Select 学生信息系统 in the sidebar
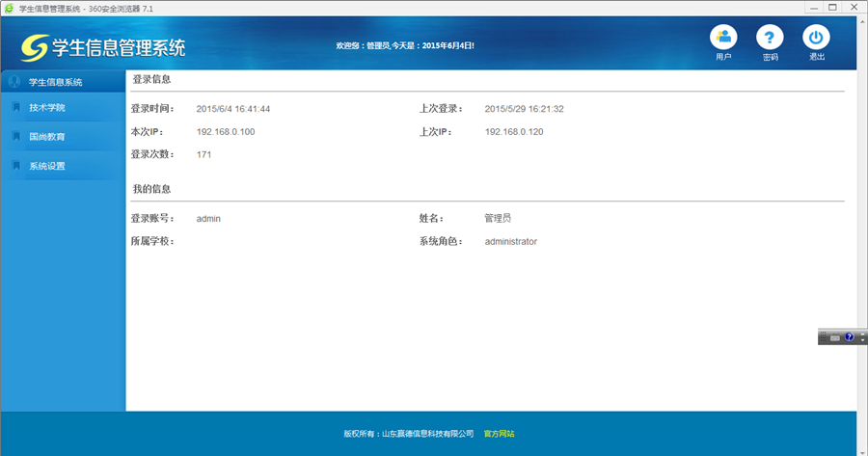Image resolution: width=868 pixels, height=456 pixels. click(55, 82)
